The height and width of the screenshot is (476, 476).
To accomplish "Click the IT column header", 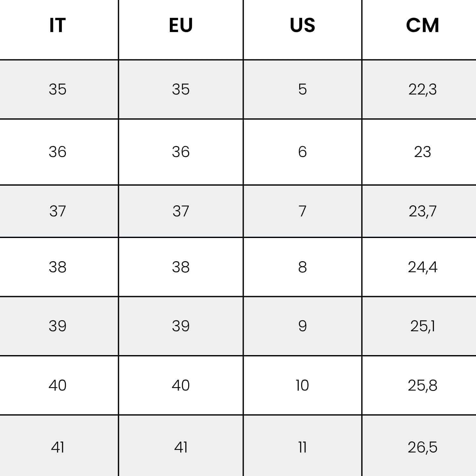I will pos(59,30).
